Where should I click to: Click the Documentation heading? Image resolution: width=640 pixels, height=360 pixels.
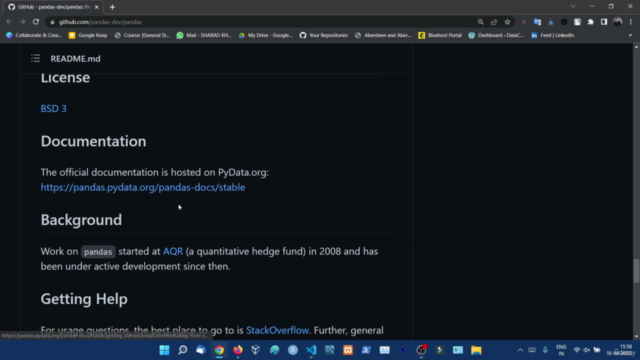point(93,141)
